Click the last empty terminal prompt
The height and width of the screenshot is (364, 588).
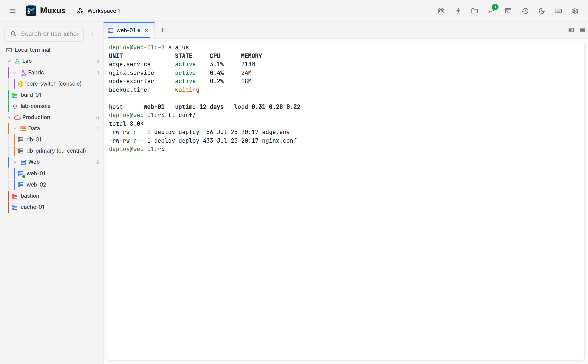click(137, 149)
